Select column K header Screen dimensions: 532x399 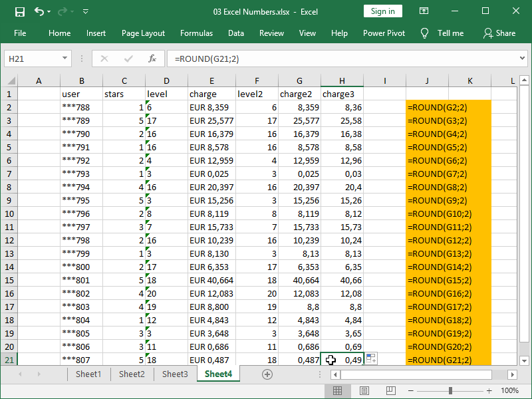(x=470, y=80)
